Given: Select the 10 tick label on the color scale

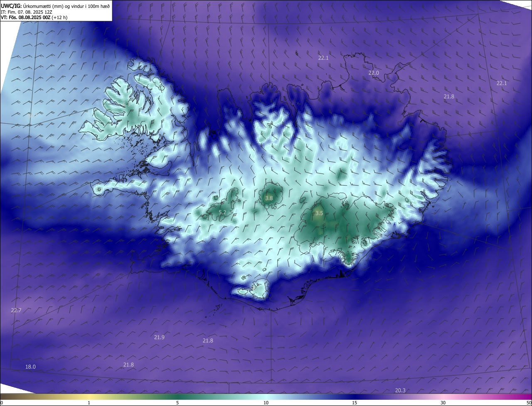Looking at the screenshot, I should click(266, 403).
